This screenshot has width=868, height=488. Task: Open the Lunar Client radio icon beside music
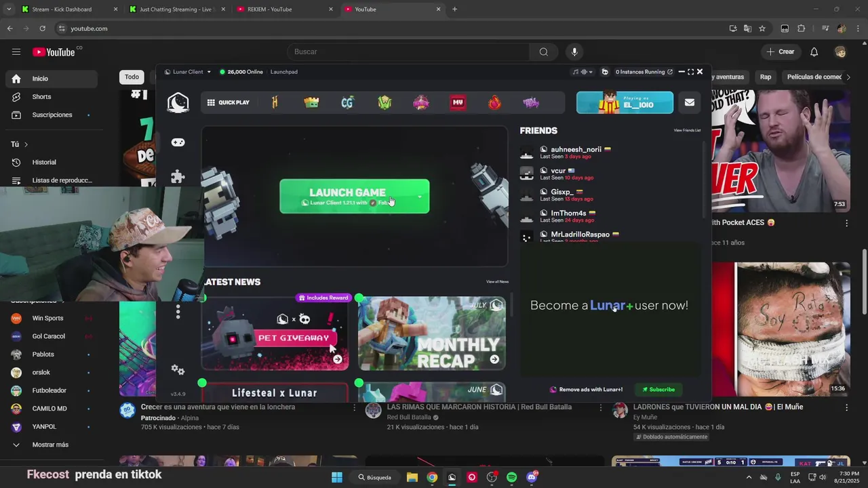[605, 72]
